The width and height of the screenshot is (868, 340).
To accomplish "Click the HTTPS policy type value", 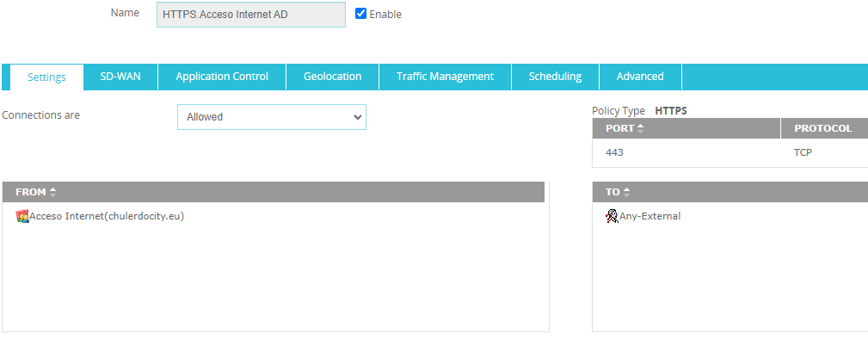I will tap(671, 111).
